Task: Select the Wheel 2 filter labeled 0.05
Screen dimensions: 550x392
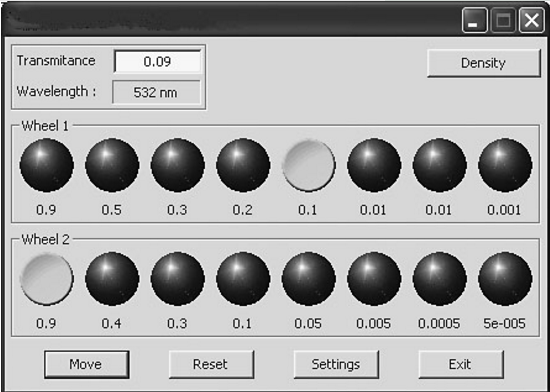Action: click(x=309, y=279)
